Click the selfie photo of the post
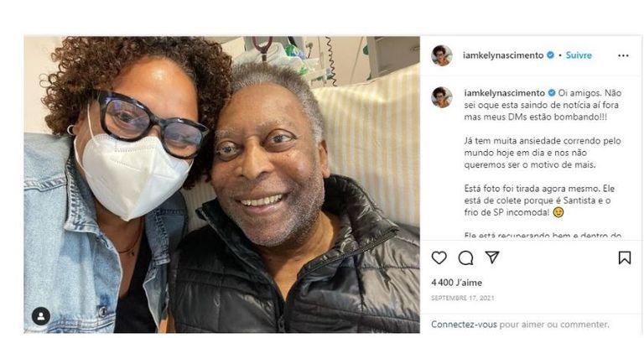Image resolution: width=644 pixels, height=338 pixels. point(221,185)
